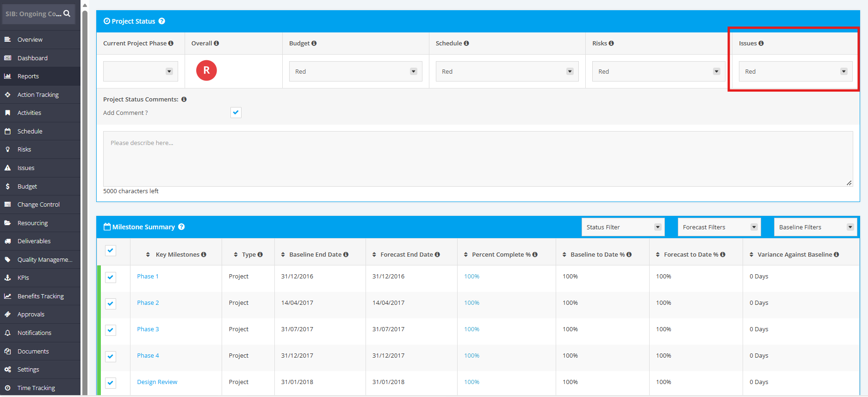Image resolution: width=868 pixels, height=397 pixels.
Task: Click info icon beside Variance Against Baseline
Action: pos(836,254)
